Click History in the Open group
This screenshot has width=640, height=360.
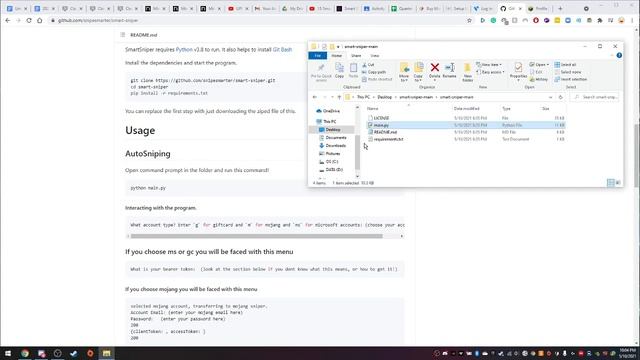click(x=539, y=79)
